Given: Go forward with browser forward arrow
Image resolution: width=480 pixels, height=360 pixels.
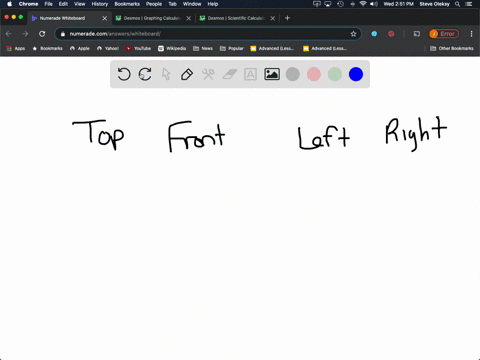Looking at the screenshot, I should click(x=25, y=34).
